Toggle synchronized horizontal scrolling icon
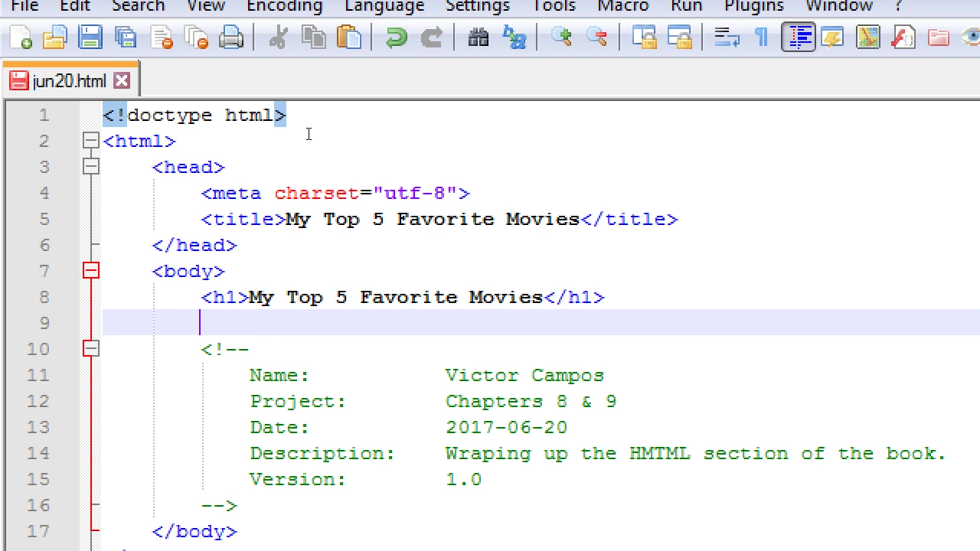Image resolution: width=980 pixels, height=551 pixels. tap(679, 37)
